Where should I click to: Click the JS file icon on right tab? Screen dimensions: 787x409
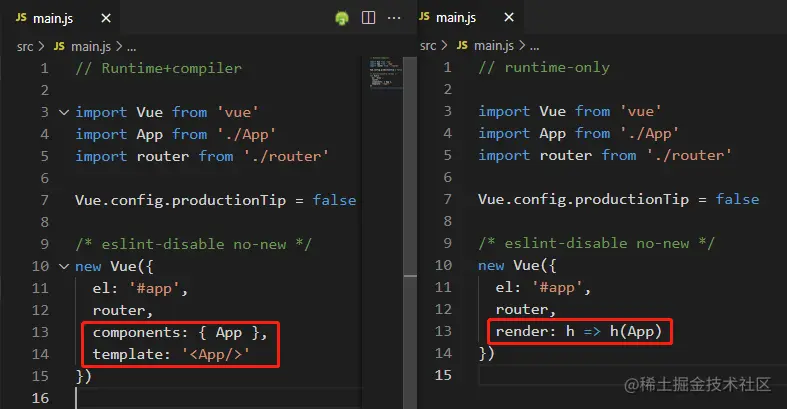click(424, 17)
